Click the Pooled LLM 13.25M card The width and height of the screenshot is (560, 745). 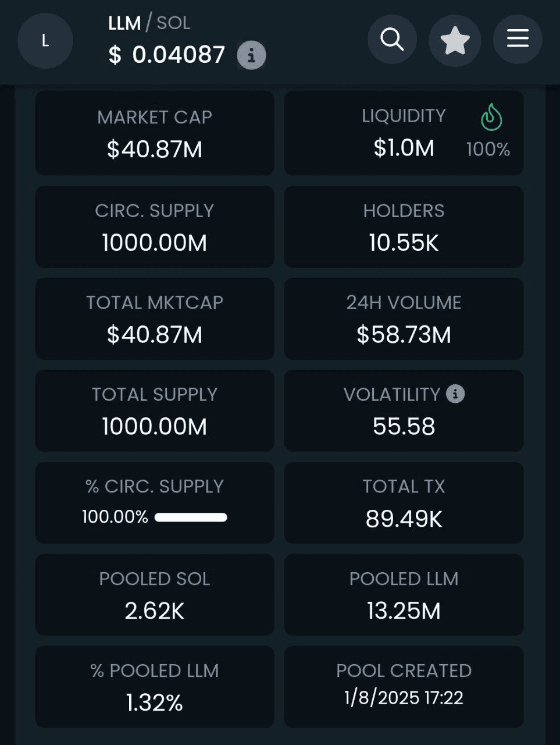coord(404,595)
